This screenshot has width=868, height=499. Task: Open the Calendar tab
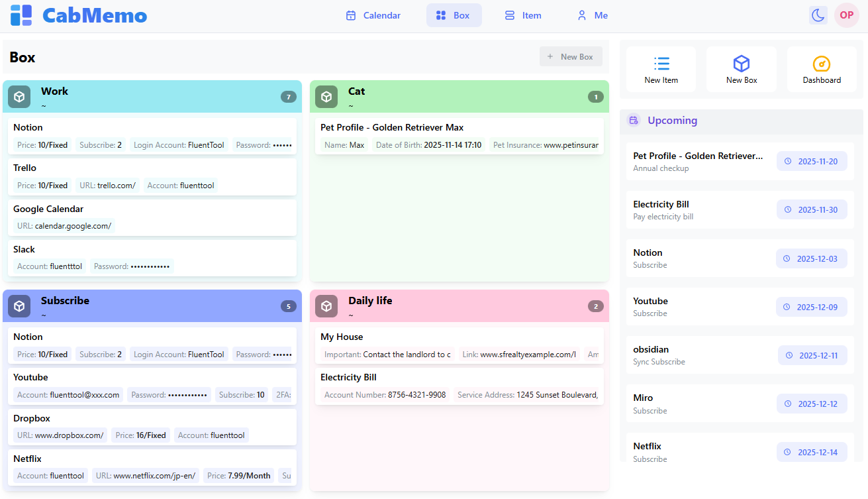click(373, 15)
